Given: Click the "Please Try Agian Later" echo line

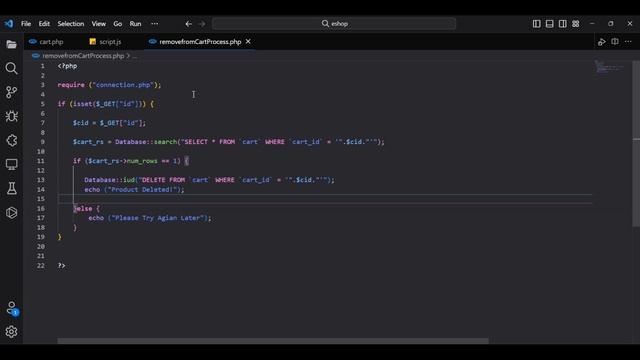Looking at the screenshot, I should (x=150, y=218).
